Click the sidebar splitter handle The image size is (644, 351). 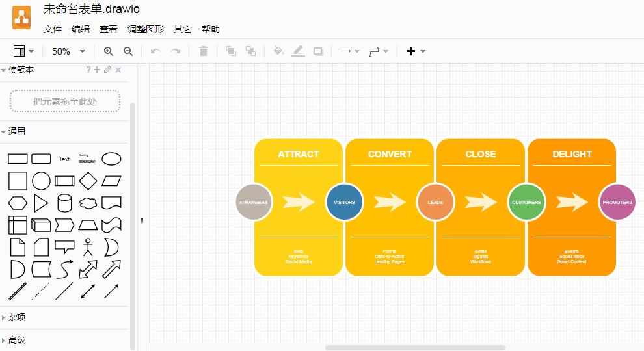tap(142, 220)
